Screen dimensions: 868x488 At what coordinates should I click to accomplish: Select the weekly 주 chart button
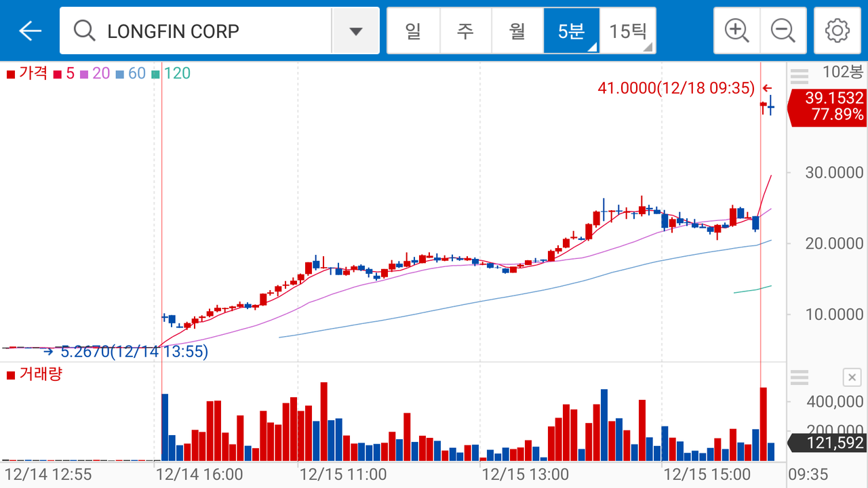465,31
